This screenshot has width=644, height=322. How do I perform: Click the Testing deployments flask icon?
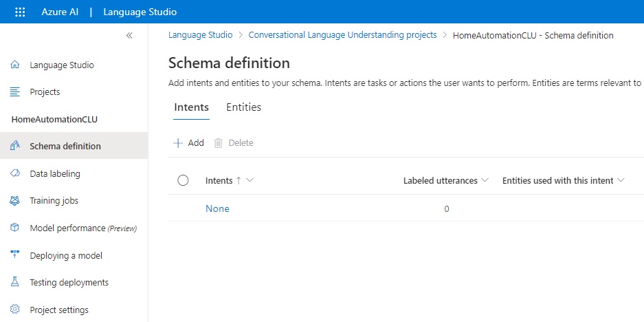pos(15,282)
